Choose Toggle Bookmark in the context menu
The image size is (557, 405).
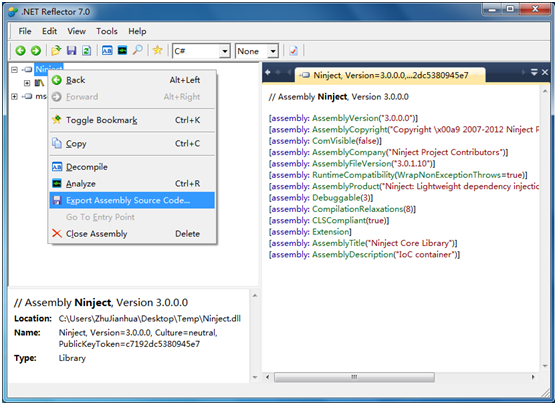coord(132,120)
